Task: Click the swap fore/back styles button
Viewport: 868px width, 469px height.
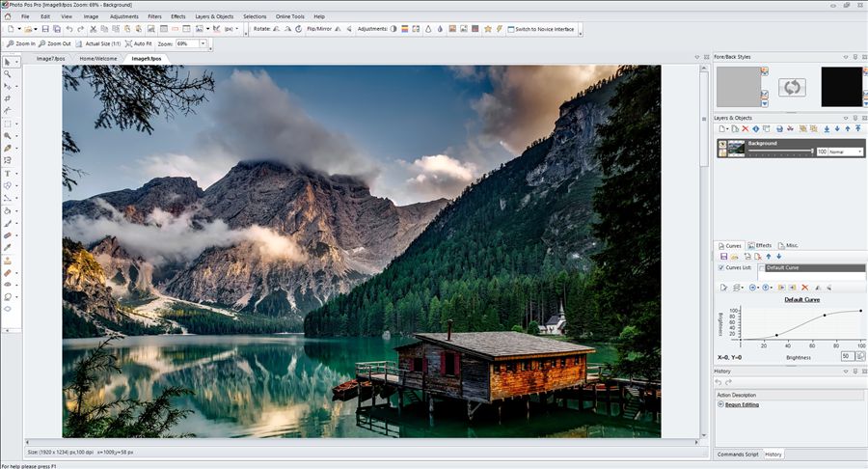Action: (x=792, y=88)
